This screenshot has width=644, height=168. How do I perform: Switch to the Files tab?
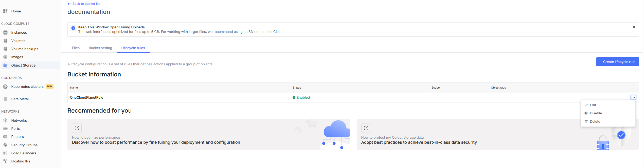76,48
